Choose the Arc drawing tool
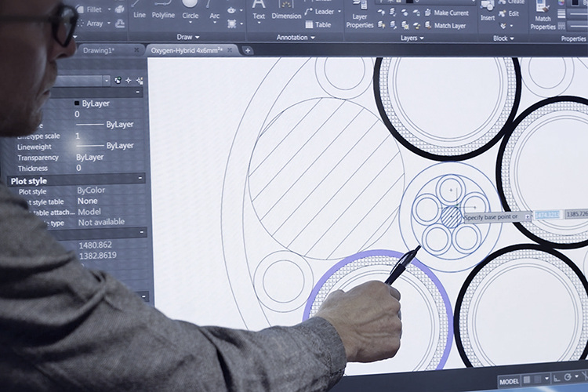 tap(214, 11)
